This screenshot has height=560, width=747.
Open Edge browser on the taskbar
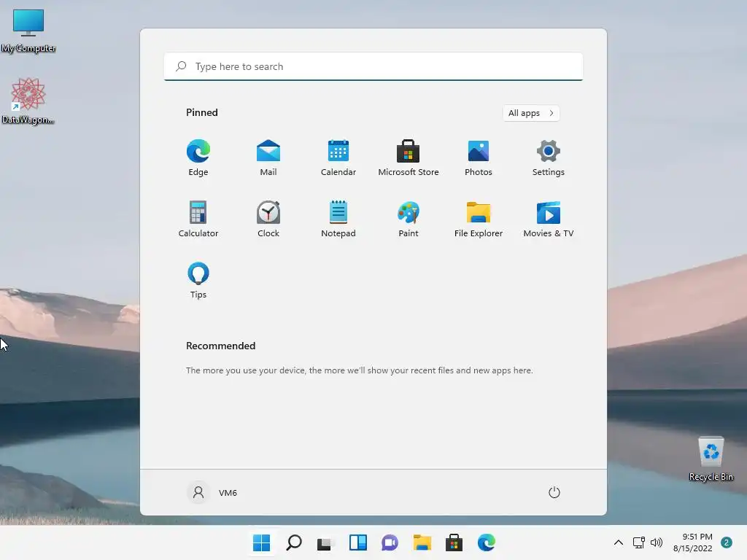click(486, 542)
